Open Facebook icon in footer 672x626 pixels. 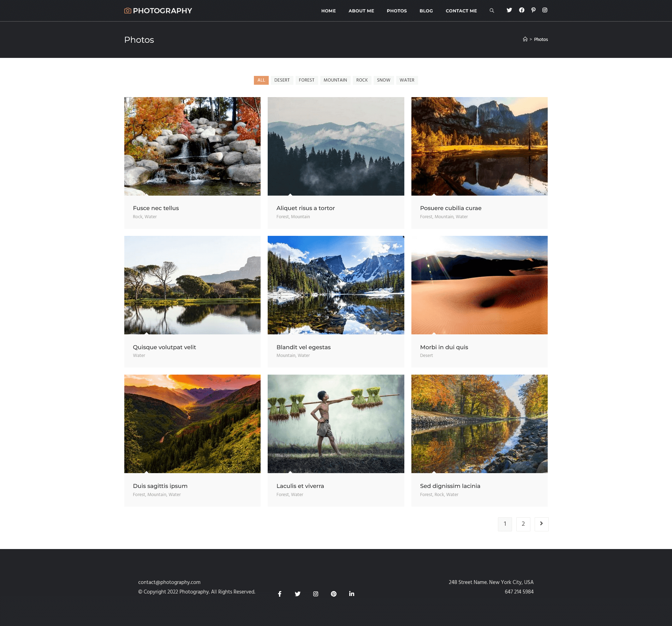(280, 594)
